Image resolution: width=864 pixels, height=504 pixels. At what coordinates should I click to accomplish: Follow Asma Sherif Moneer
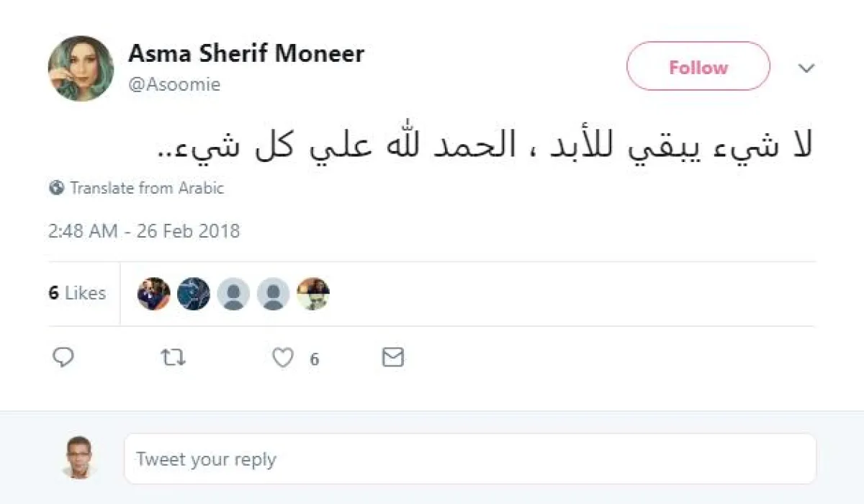pyautogui.click(x=698, y=67)
